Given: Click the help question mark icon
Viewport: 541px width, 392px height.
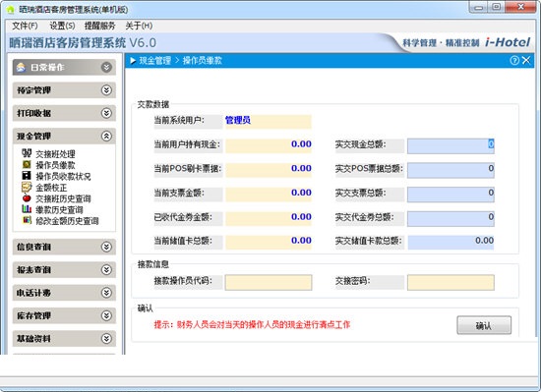Looking at the screenshot, I should 514,61.
